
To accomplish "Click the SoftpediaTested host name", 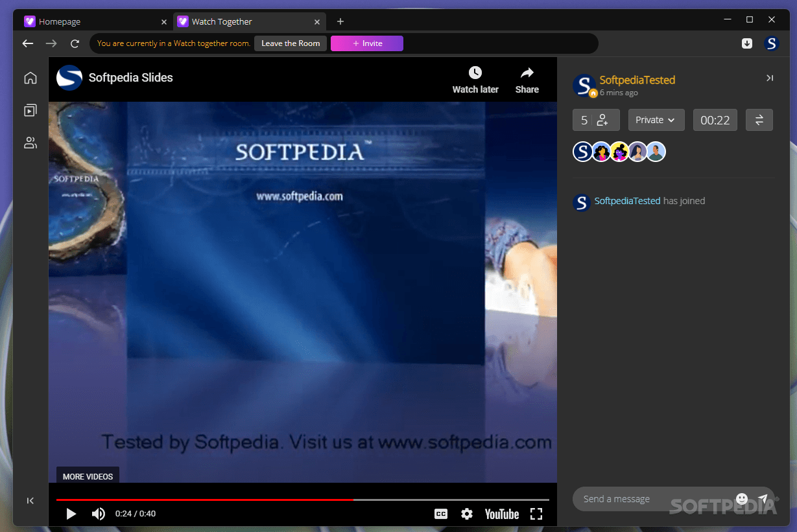I will [x=637, y=80].
